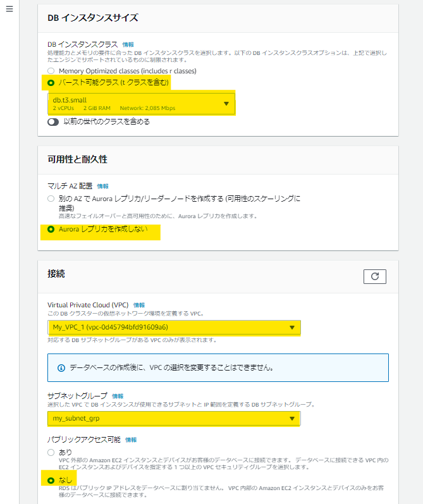The image size is (423, 504).
Task: Open 情報 link next to Virtual Private Cloud
Action: point(139,305)
